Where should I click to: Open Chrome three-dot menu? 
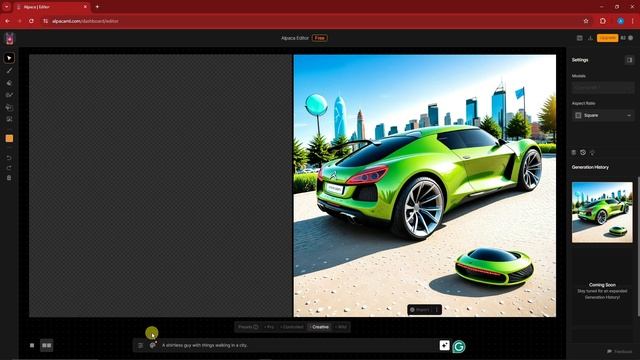point(633,21)
